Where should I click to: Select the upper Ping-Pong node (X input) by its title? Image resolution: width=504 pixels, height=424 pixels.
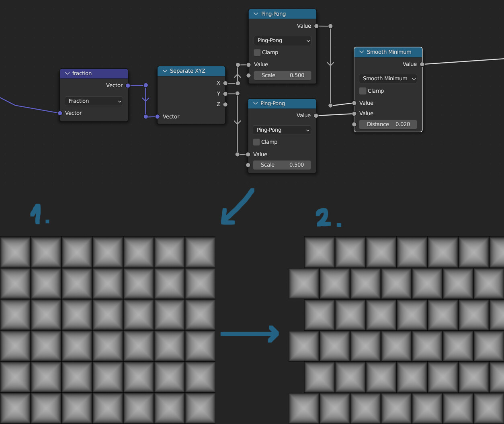coord(273,14)
